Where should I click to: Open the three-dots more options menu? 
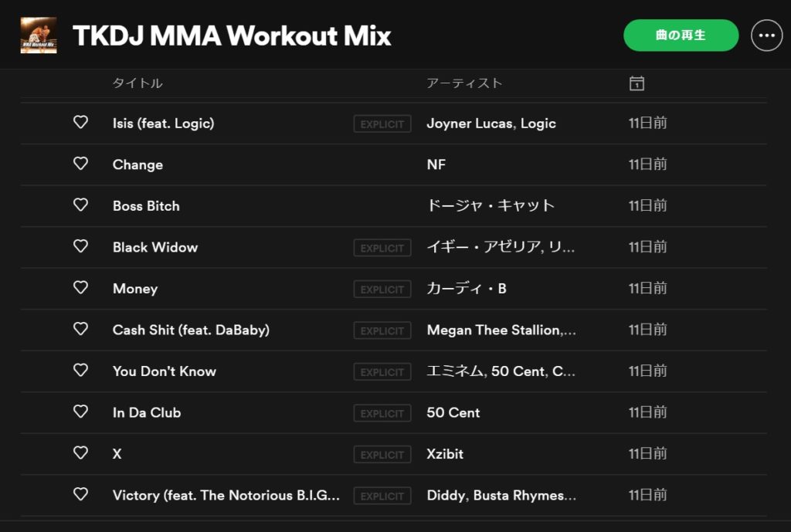tap(767, 36)
